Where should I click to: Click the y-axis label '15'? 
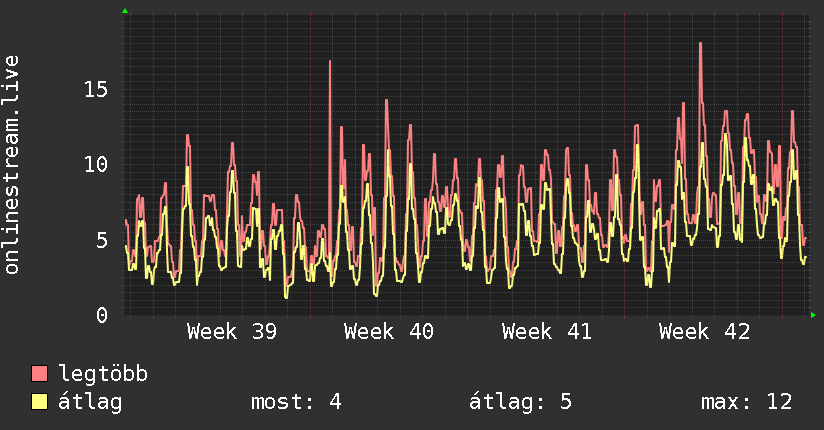click(x=96, y=89)
